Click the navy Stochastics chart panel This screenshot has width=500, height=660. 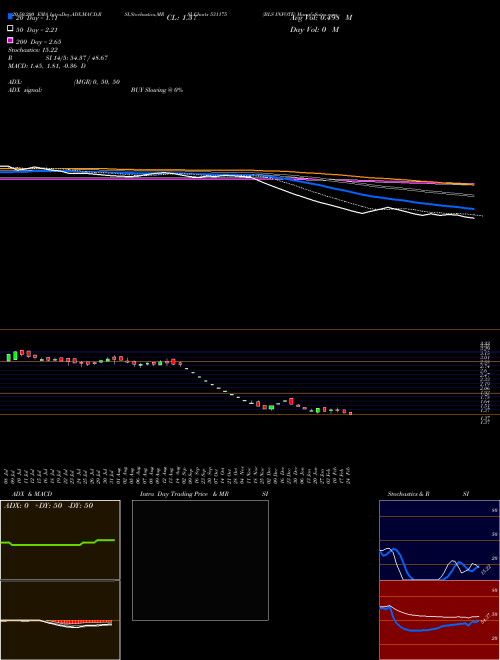pos(439,540)
